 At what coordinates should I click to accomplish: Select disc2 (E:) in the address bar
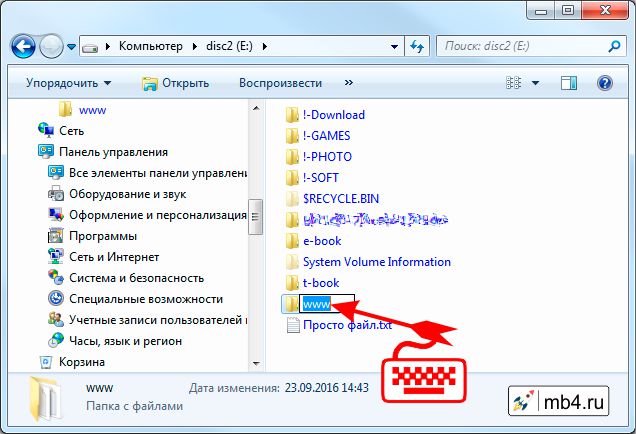coord(229,46)
